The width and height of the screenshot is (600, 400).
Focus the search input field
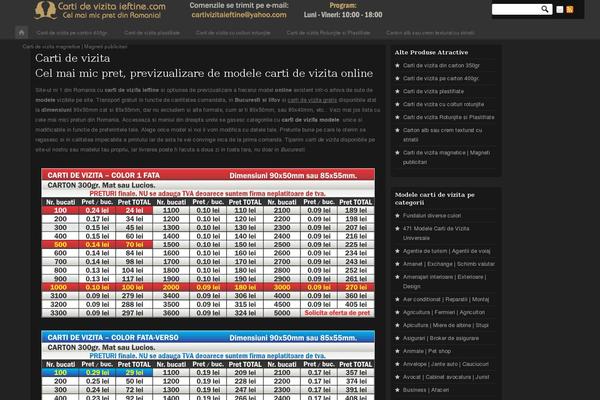[516, 9]
